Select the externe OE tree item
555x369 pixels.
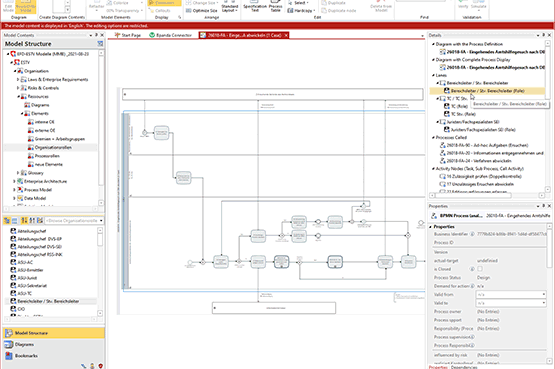point(41,131)
